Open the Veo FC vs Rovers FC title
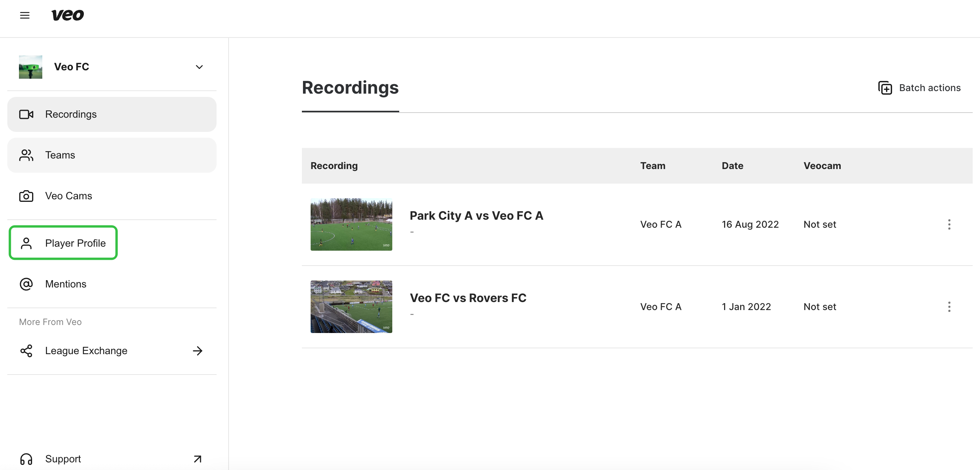980x470 pixels. coord(468,298)
